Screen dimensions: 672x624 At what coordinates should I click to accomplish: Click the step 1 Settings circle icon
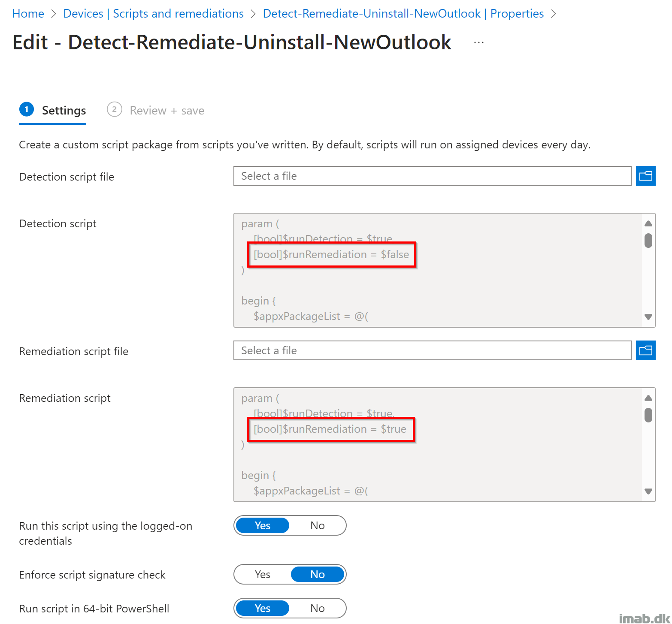pyautogui.click(x=27, y=110)
